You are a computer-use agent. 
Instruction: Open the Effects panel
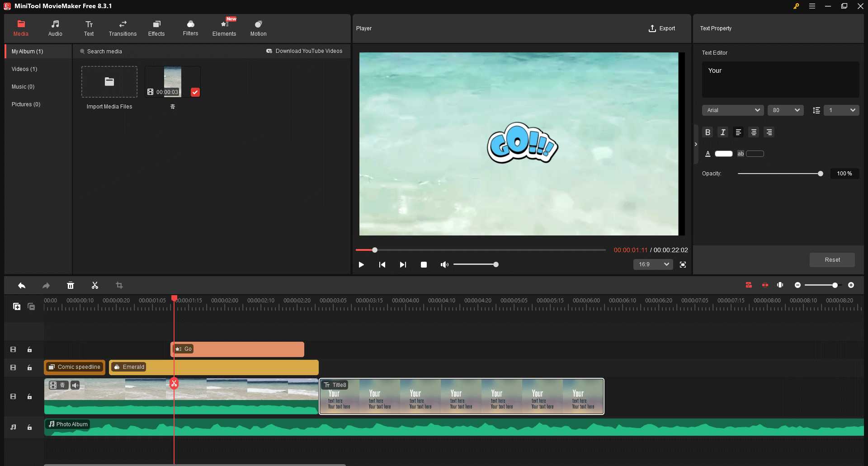[x=156, y=28]
